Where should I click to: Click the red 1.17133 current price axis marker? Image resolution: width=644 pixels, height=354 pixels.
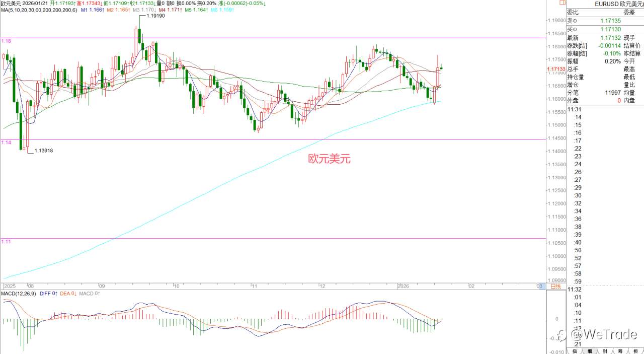click(556, 68)
